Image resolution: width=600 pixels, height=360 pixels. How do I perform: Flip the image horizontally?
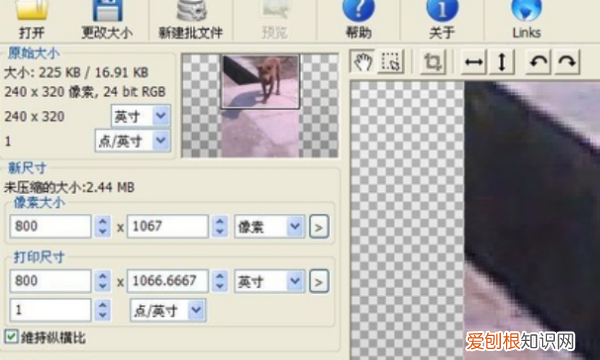pos(474,62)
